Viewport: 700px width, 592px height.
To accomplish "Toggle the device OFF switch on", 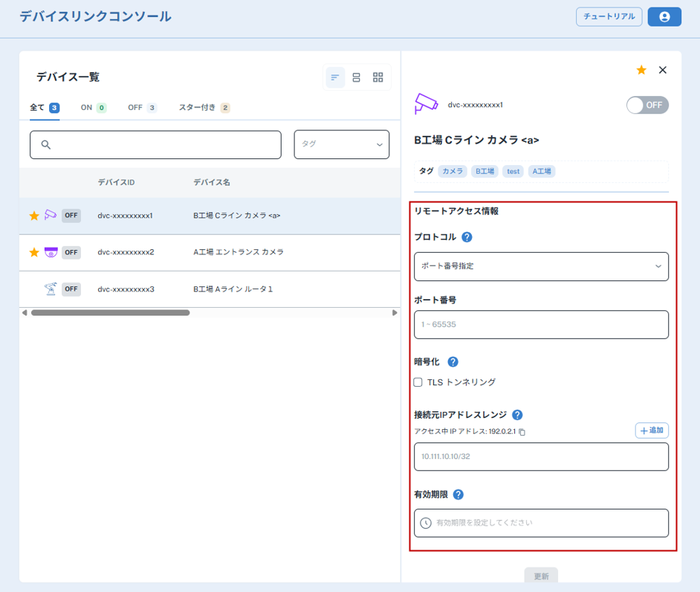I will point(647,105).
